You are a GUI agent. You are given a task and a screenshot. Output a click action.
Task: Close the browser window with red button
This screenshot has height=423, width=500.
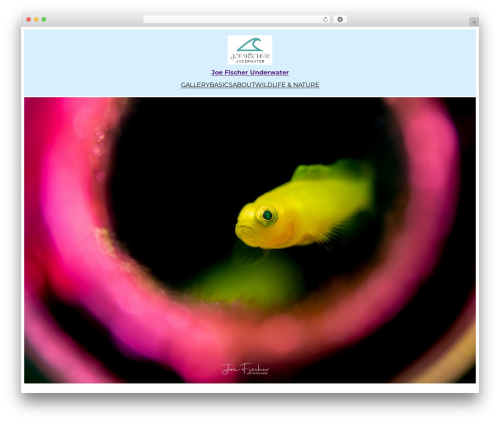29,19
